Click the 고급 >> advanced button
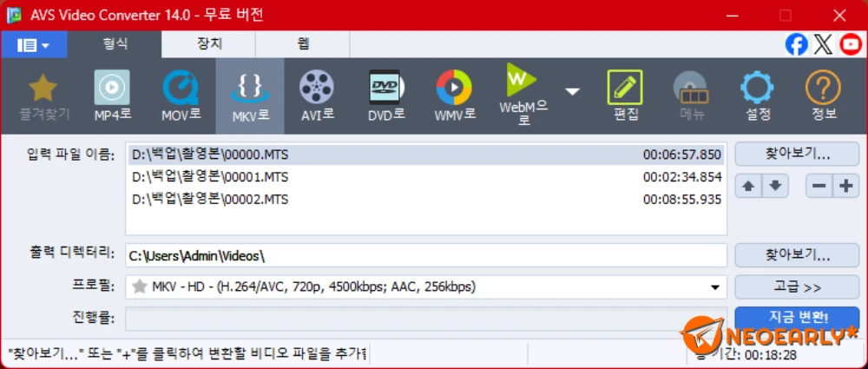Screen dimensions: 868x369 797,287
